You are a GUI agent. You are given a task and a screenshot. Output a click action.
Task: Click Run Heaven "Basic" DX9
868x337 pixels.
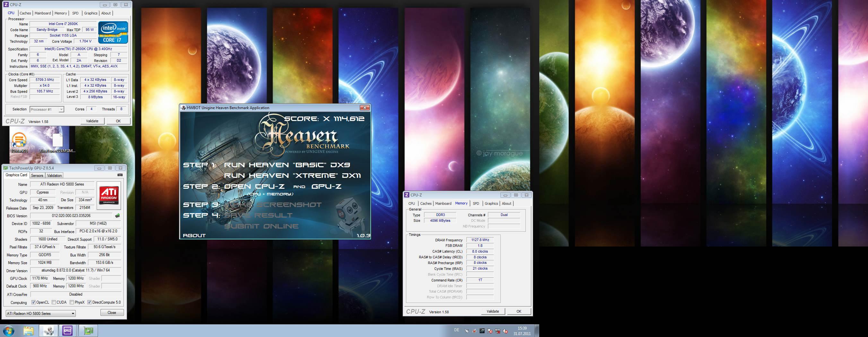(x=287, y=165)
